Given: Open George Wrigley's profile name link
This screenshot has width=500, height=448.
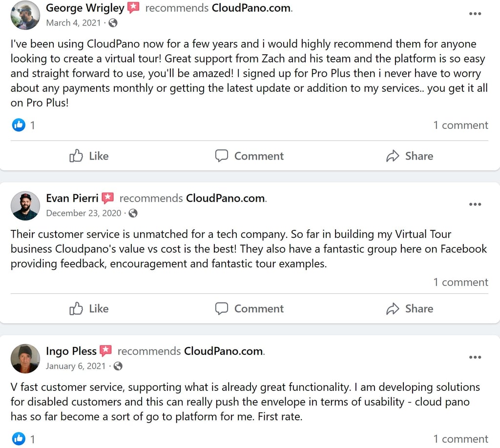Looking at the screenshot, I should (85, 8).
